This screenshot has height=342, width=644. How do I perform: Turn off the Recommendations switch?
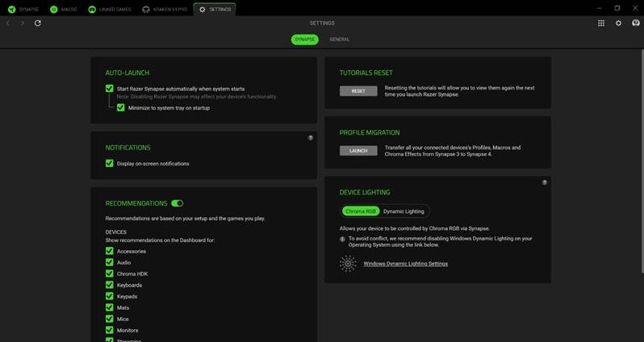(177, 203)
